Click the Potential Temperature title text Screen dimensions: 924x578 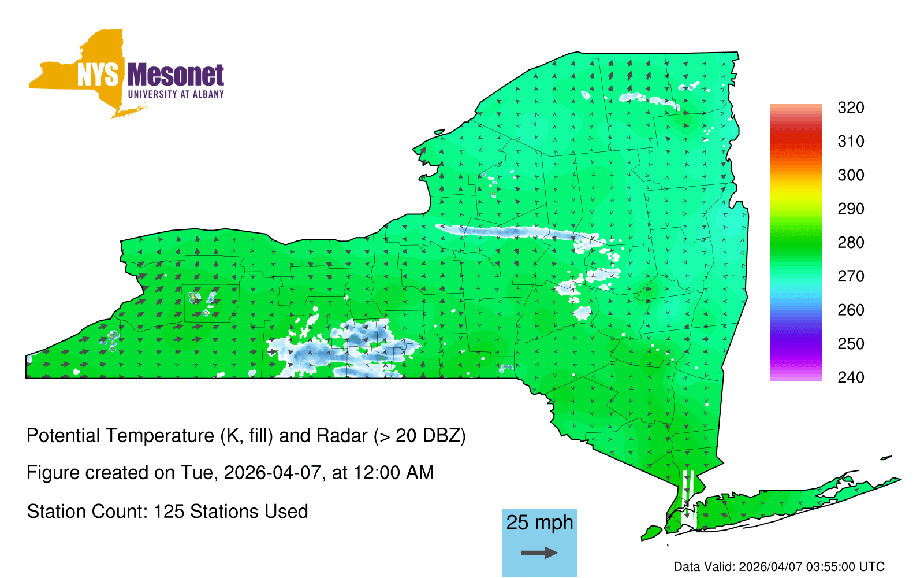coord(246,435)
